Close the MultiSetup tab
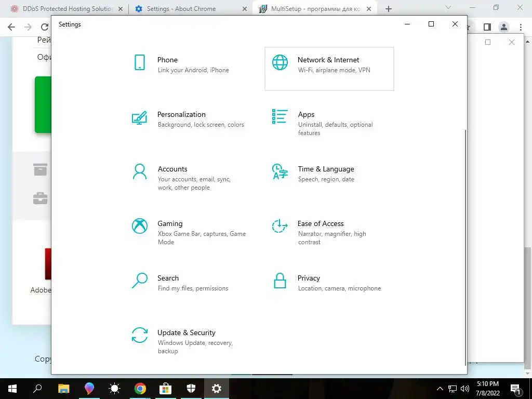 pyautogui.click(x=369, y=9)
